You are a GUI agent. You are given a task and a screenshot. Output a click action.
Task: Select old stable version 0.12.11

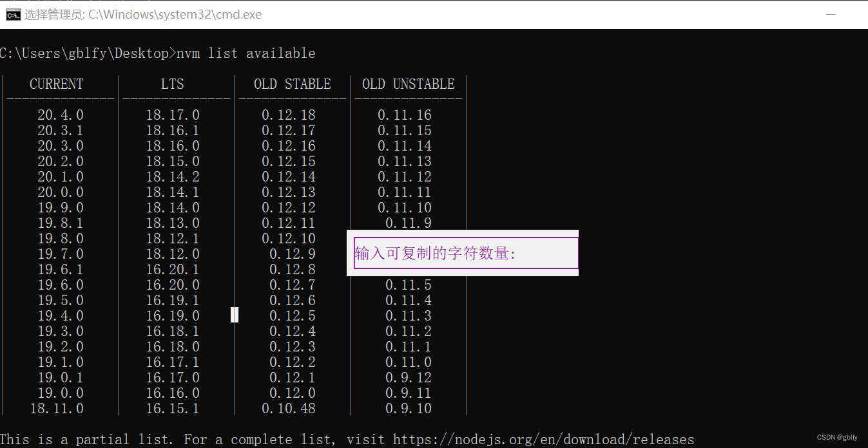(289, 223)
